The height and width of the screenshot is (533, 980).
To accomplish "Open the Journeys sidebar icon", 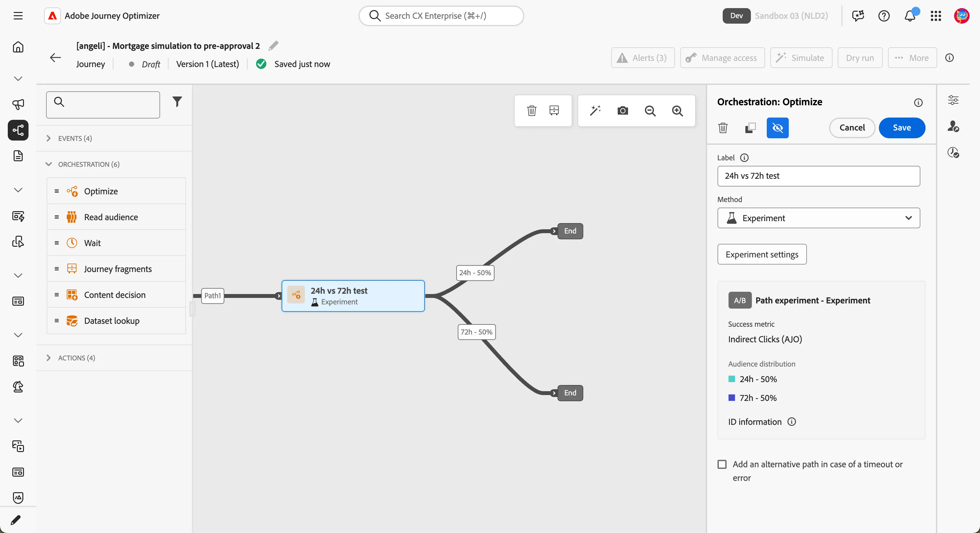I will coord(18,130).
